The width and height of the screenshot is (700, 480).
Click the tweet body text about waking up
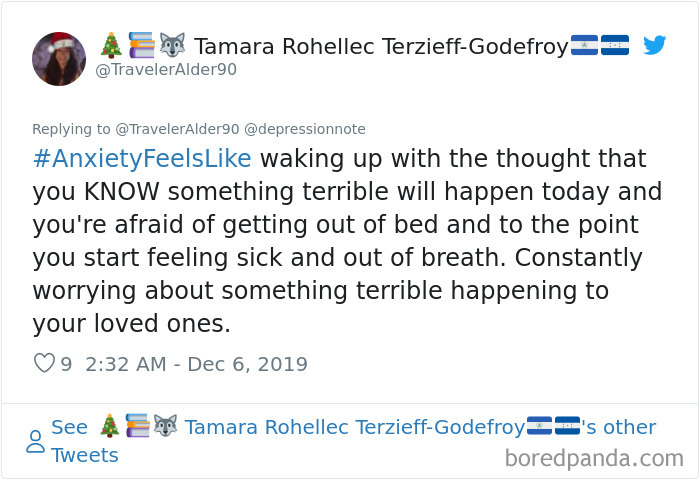(x=340, y=242)
